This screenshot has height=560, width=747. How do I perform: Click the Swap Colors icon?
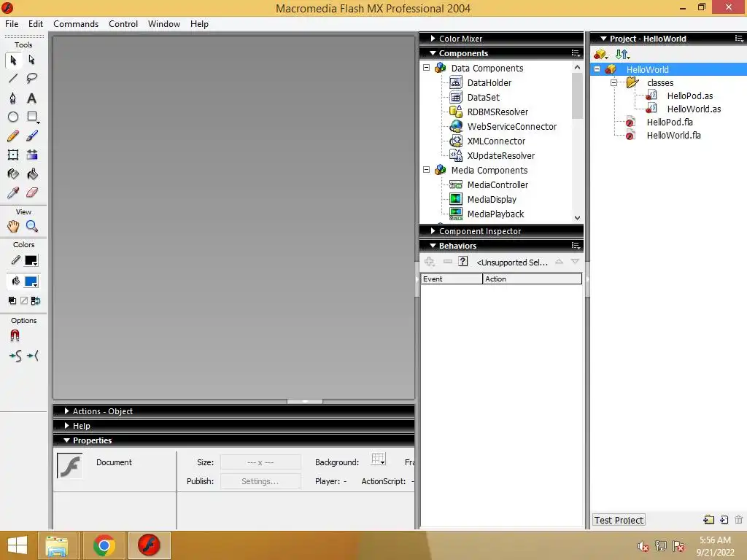click(36, 300)
